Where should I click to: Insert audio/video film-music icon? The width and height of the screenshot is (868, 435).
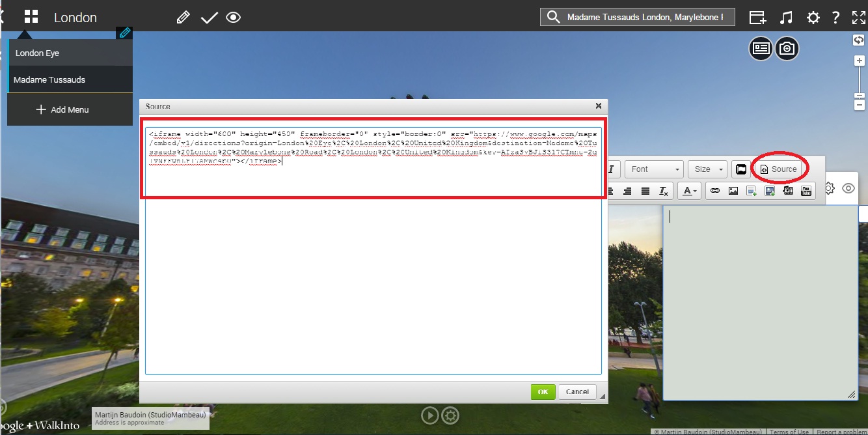[788, 191]
